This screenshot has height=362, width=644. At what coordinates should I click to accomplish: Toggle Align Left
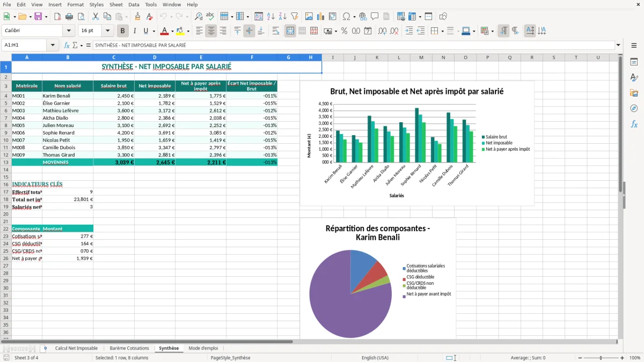click(x=200, y=31)
